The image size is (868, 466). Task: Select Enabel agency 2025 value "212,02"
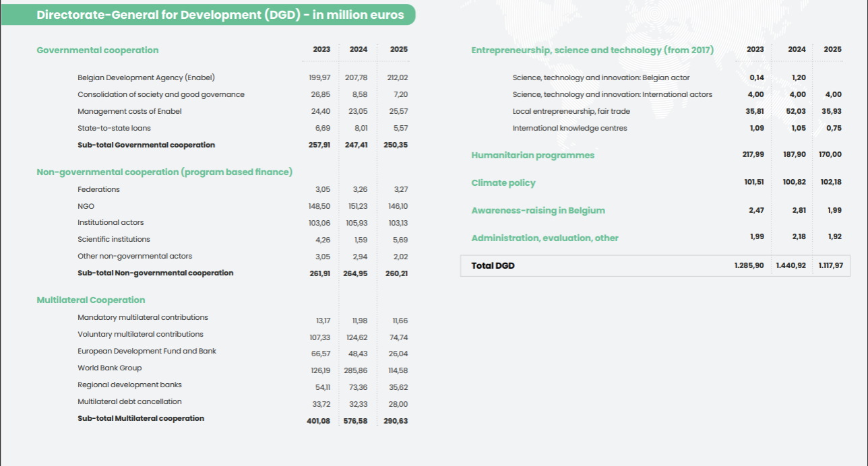click(398, 77)
